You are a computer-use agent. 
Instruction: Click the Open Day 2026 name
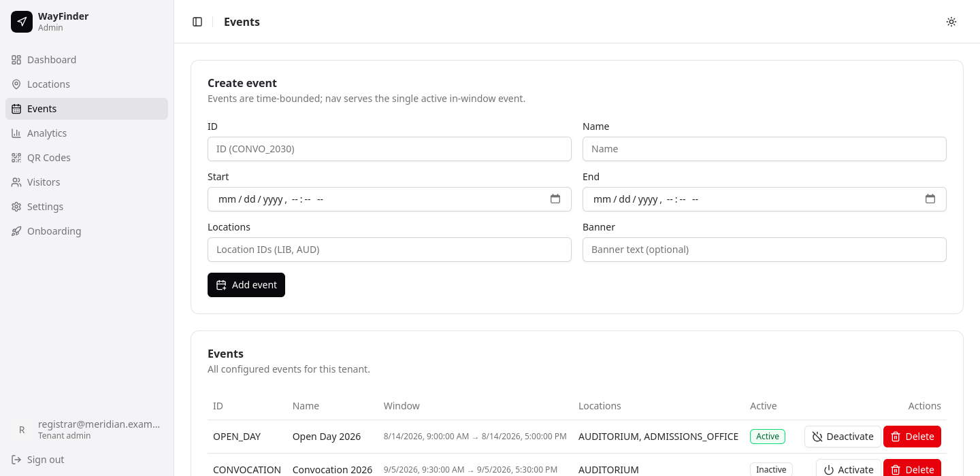[327, 437]
